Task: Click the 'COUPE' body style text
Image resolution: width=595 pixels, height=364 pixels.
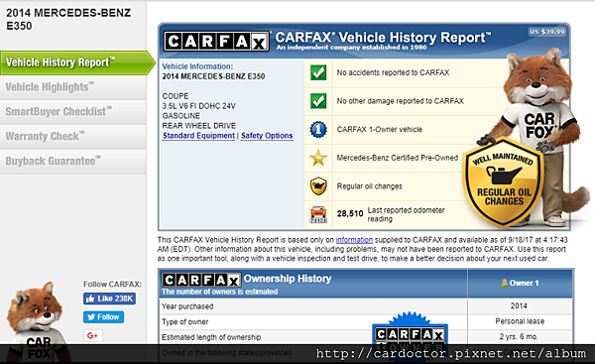Action: tap(176, 96)
